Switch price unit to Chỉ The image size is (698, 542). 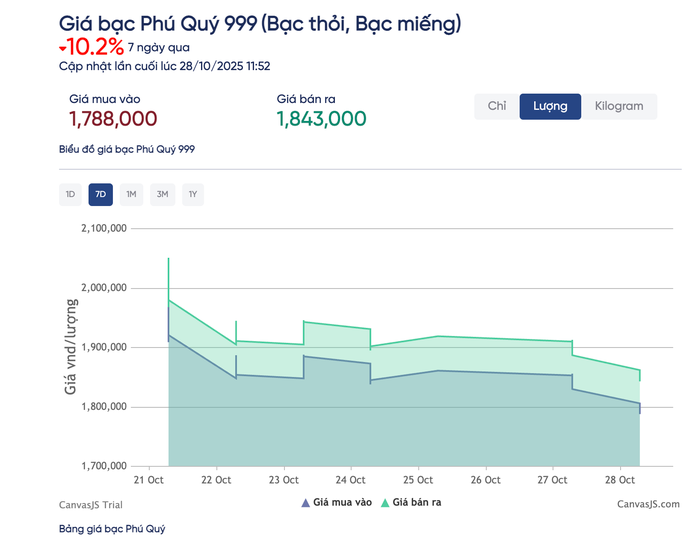pyautogui.click(x=496, y=106)
